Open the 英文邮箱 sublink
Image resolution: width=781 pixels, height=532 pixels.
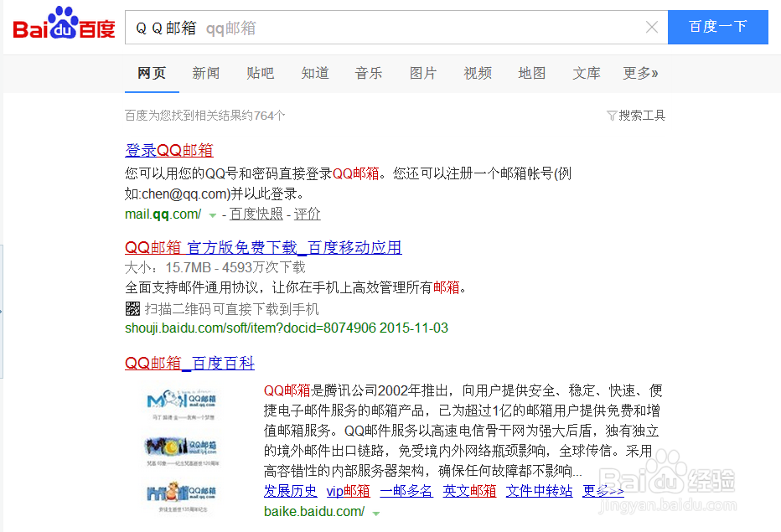point(469,491)
